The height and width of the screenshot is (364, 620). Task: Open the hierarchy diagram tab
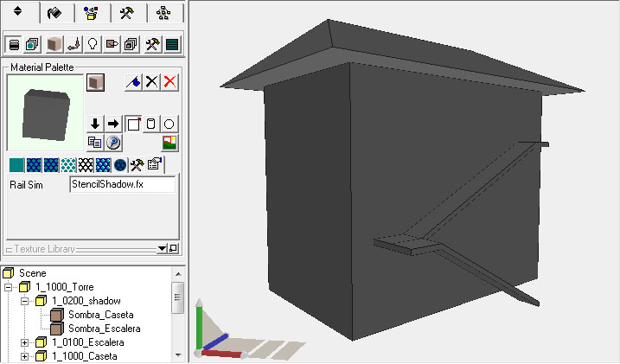pos(163,13)
